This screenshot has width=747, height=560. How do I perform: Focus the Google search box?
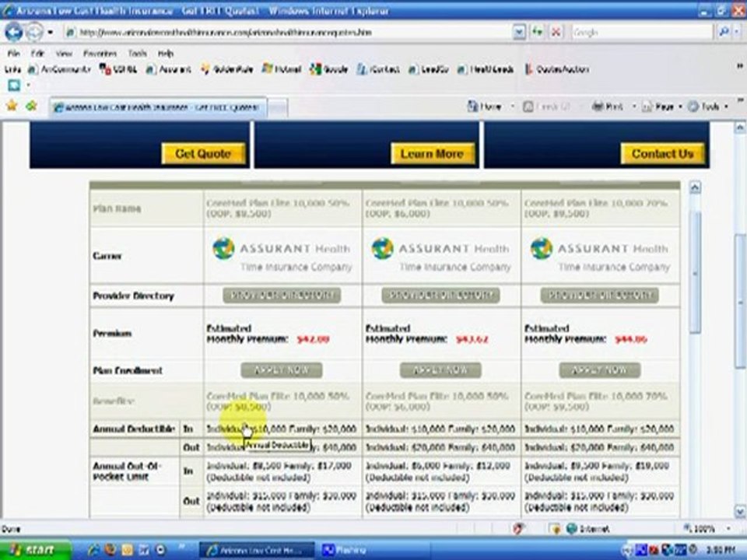(642, 33)
